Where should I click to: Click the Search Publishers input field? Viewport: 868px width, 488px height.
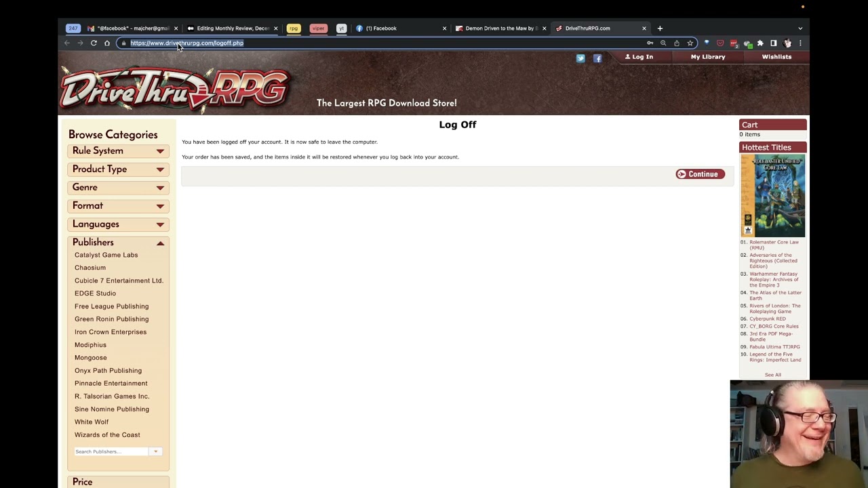coord(111,451)
